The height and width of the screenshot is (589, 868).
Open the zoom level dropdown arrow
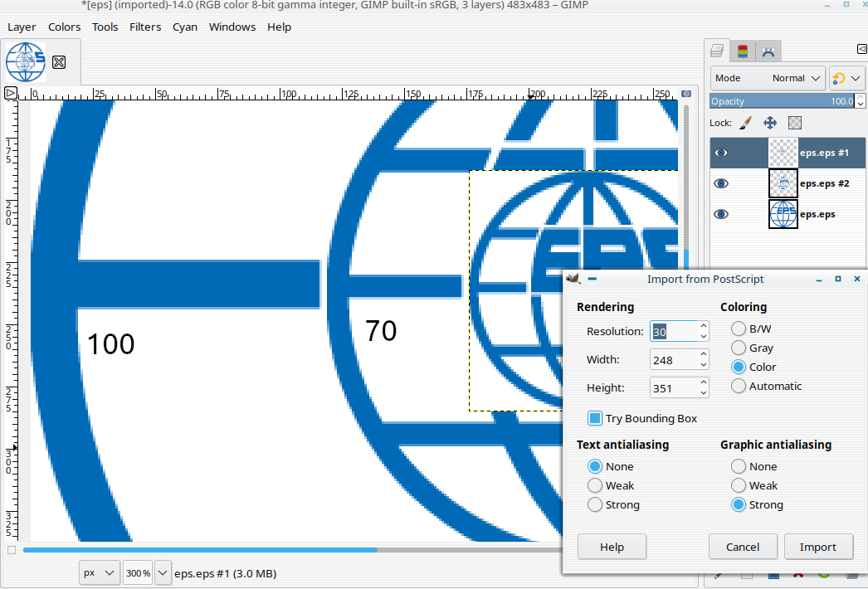click(163, 573)
